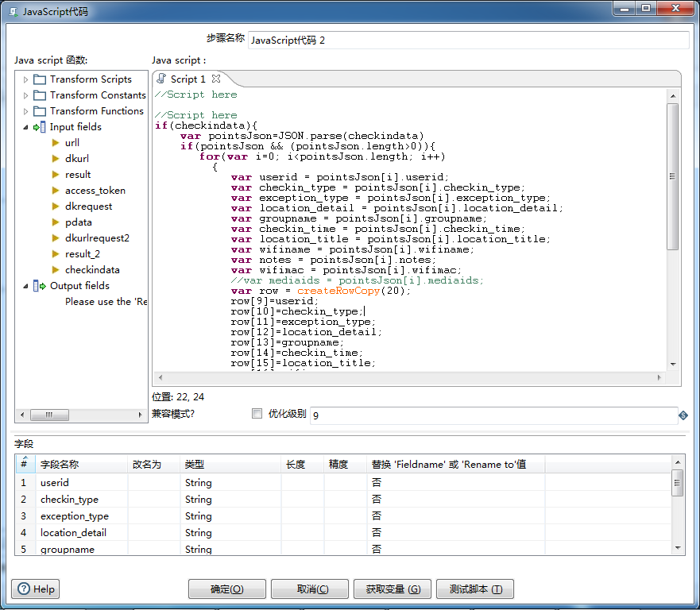Click the 精度 column header
The height and width of the screenshot is (610, 700).
[x=346, y=465]
